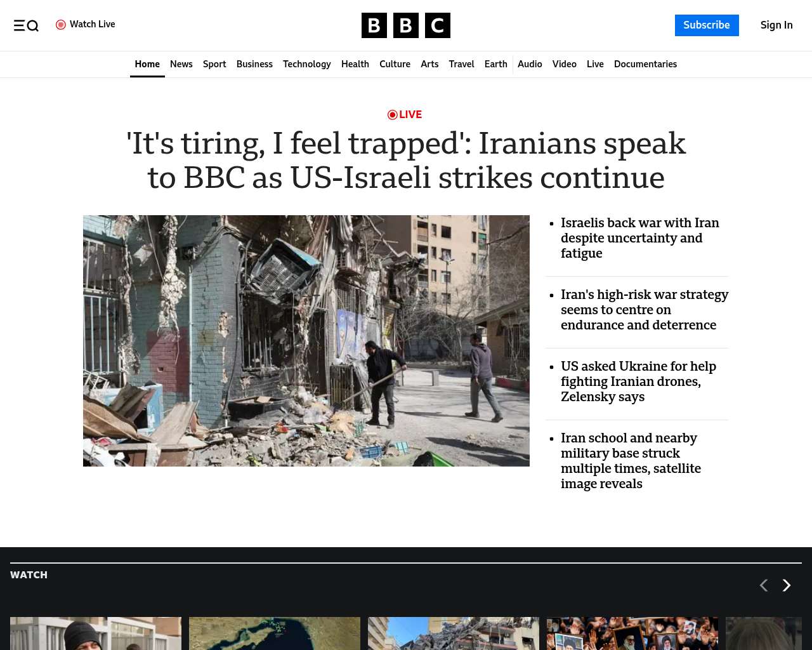812x650 pixels.
Task: Click the Watch Live red circle icon
Action: 61,25
